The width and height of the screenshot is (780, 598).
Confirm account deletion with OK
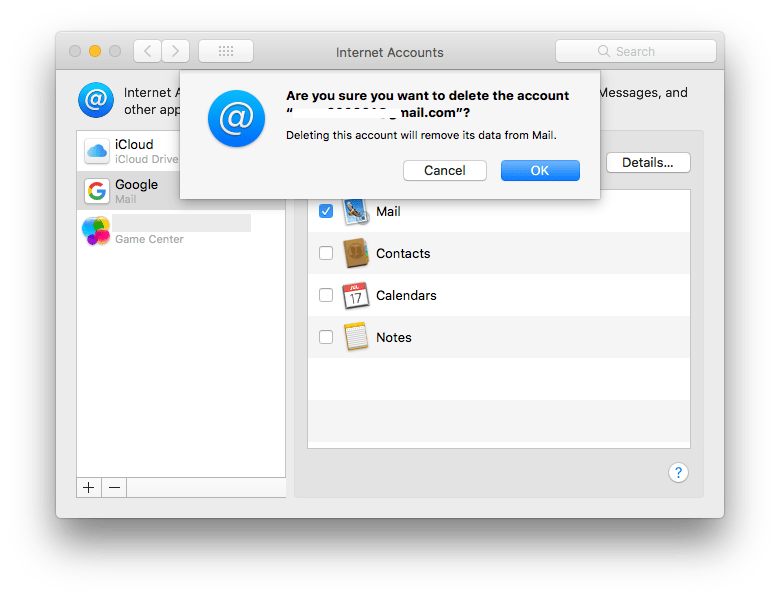540,170
